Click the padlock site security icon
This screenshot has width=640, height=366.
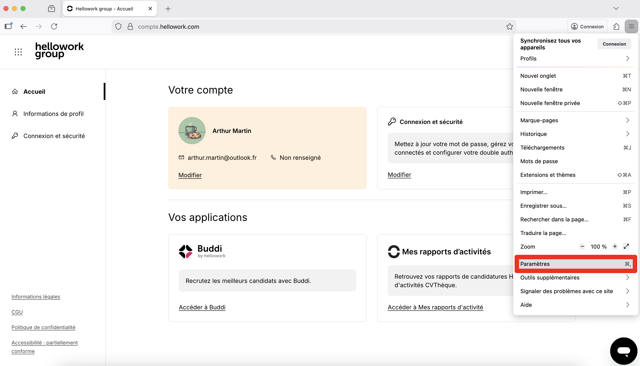pos(130,27)
